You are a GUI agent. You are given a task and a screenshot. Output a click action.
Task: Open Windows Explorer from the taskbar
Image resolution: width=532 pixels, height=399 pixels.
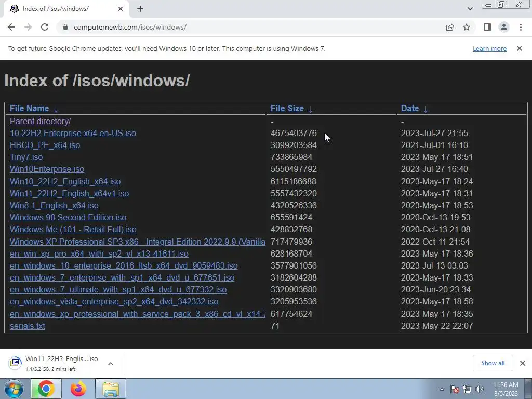111,389
